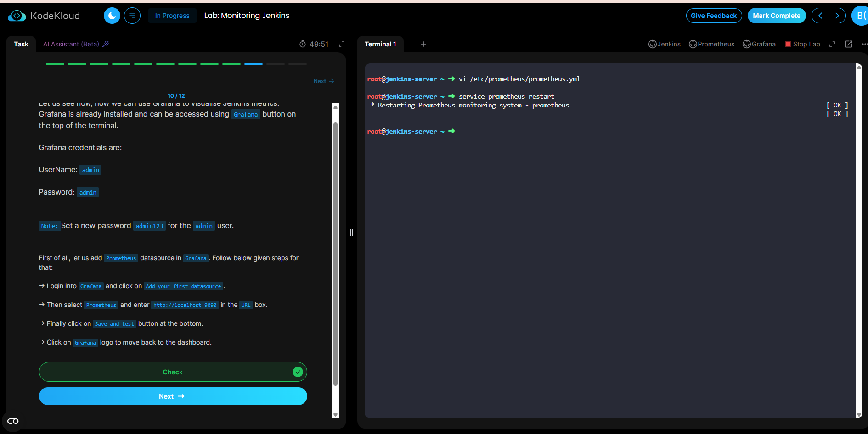Jump to first step progress segment
868x434 pixels.
click(x=55, y=64)
